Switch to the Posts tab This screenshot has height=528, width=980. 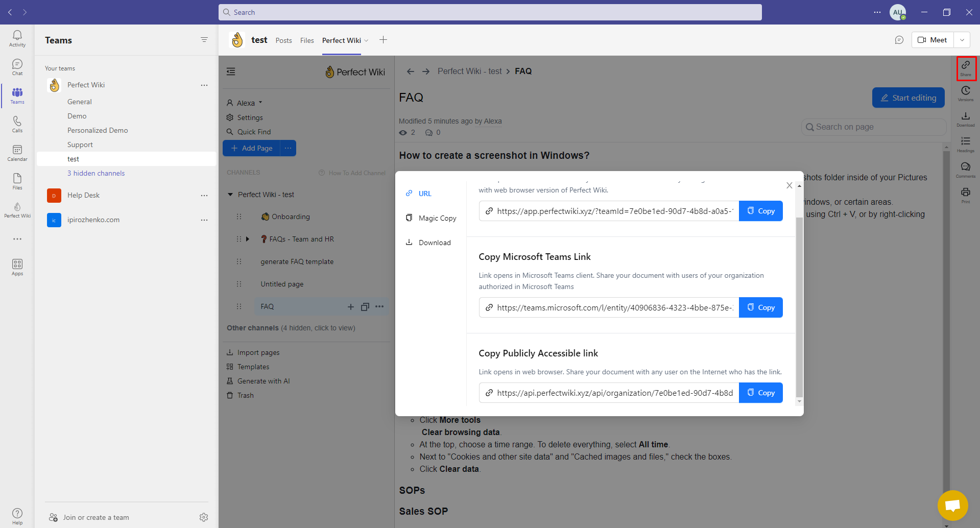point(283,40)
